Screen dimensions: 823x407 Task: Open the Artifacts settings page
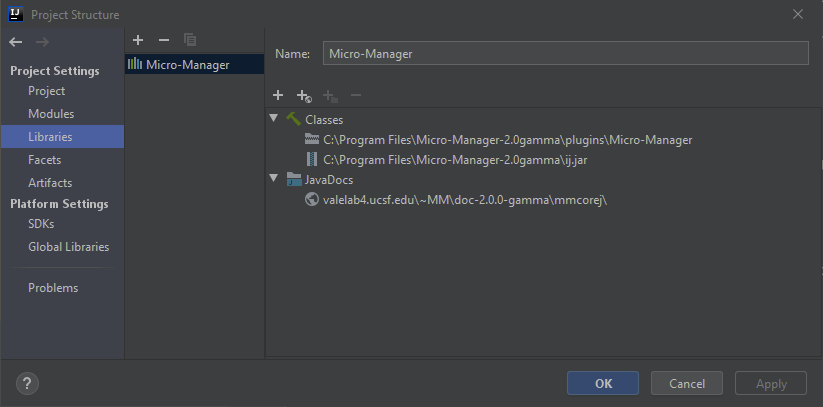pos(50,183)
